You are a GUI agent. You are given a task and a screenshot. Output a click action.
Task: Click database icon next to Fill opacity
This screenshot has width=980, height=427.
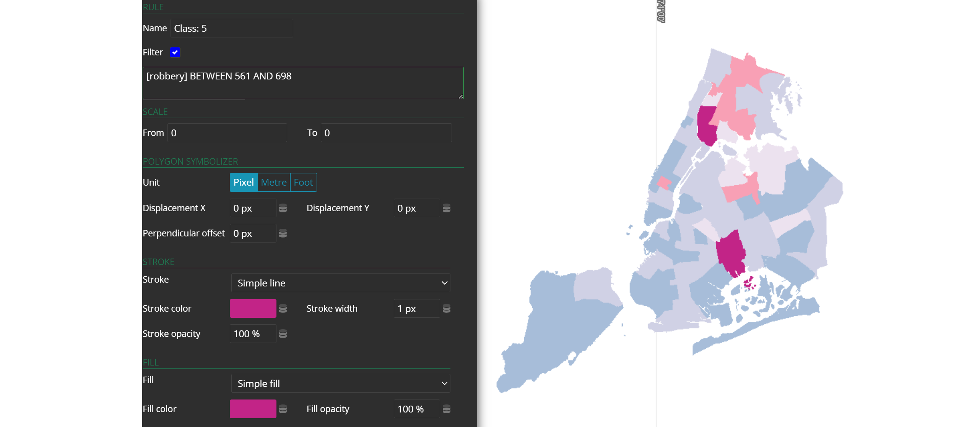pyautogui.click(x=446, y=409)
